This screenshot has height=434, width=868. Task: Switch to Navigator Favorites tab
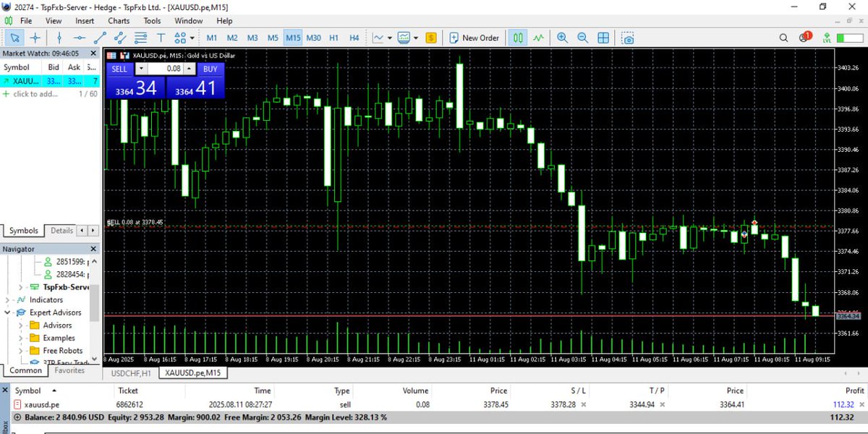click(x=69, y=370)
